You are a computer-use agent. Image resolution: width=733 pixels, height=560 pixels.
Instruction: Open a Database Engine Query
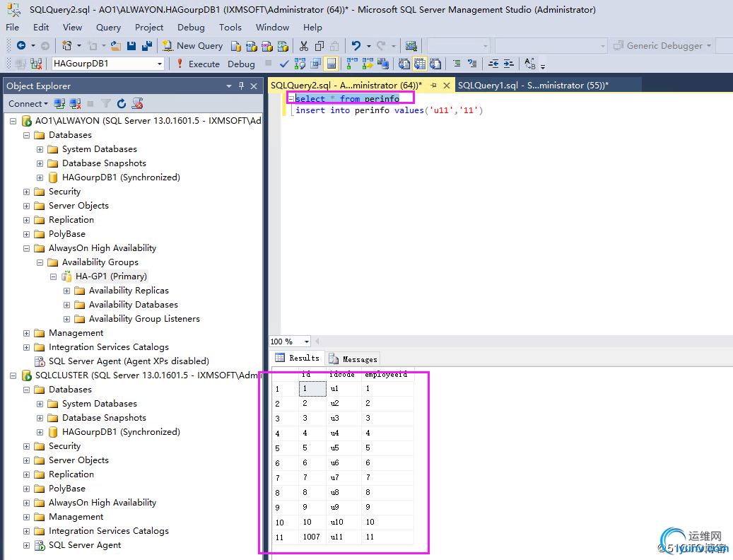(x=236, y=46)
